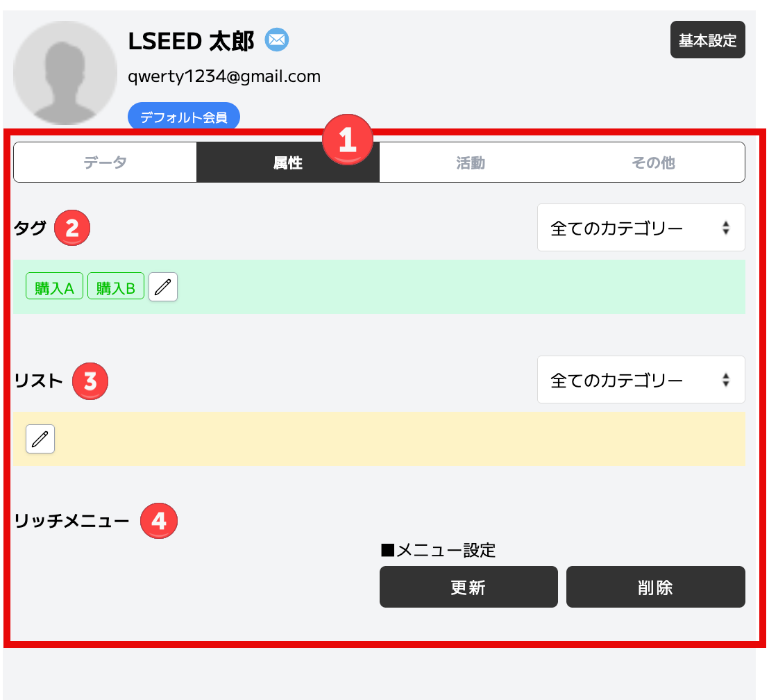Open the tag 全てのカテゴリー dropdown
Image resolution: width=769 pixels, height=700 pixels.
tap(641, 228)
